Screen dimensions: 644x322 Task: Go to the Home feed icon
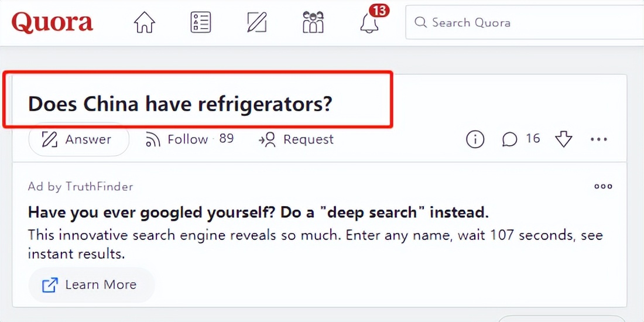tap(144, 22)
